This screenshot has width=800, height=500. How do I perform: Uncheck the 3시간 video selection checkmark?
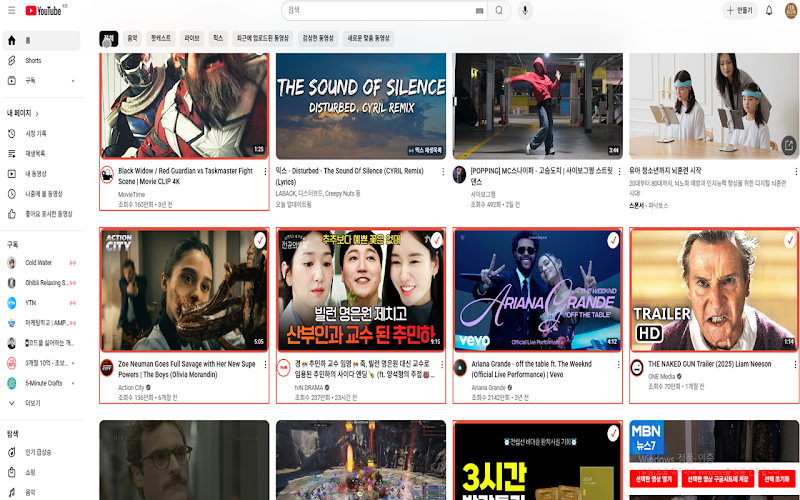(613, 433)
